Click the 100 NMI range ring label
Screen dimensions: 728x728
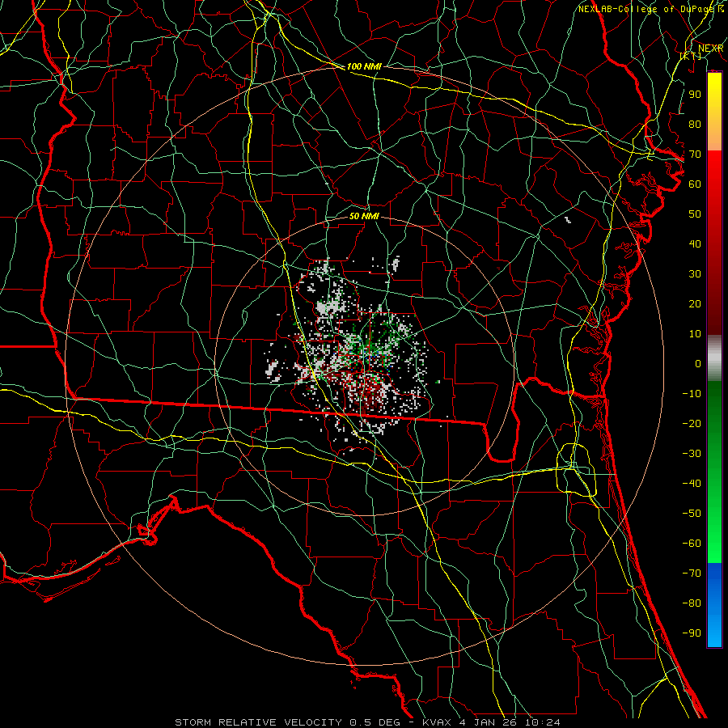364,66
